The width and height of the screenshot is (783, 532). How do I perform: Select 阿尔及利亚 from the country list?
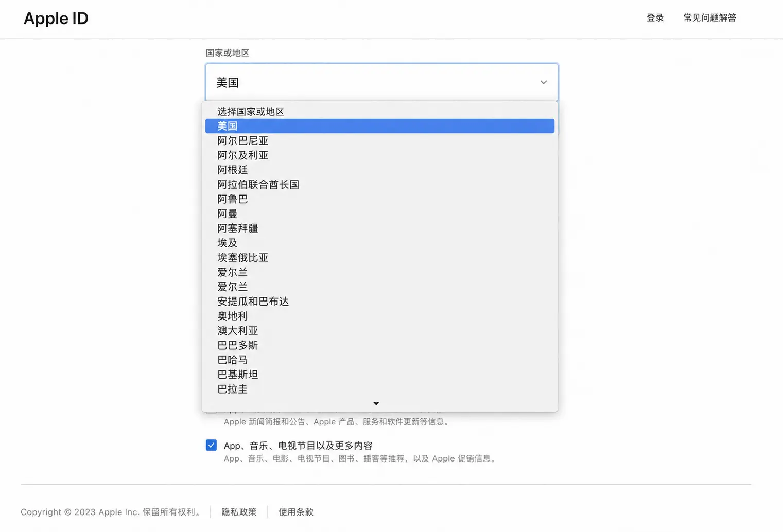(380, 155)
